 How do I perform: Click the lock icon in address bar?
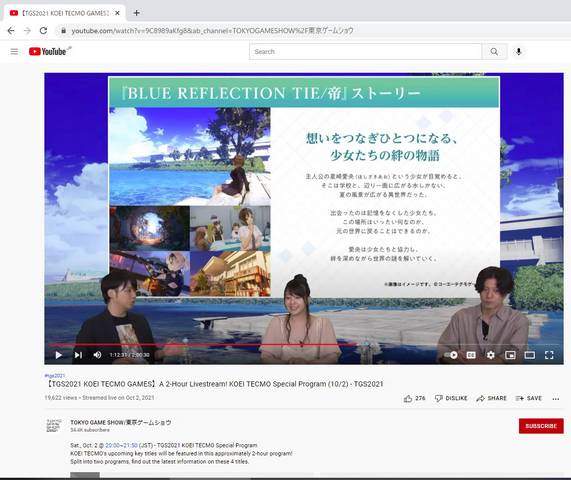(64, 31)
